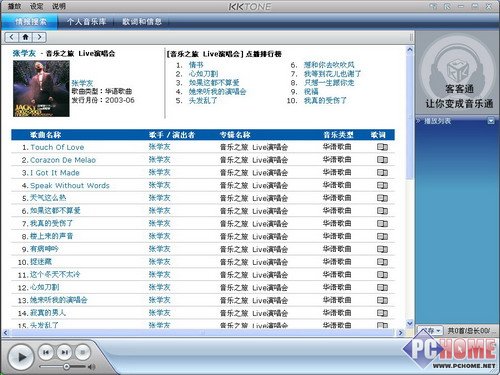Open the 播放 menu

tap(14, 6)
